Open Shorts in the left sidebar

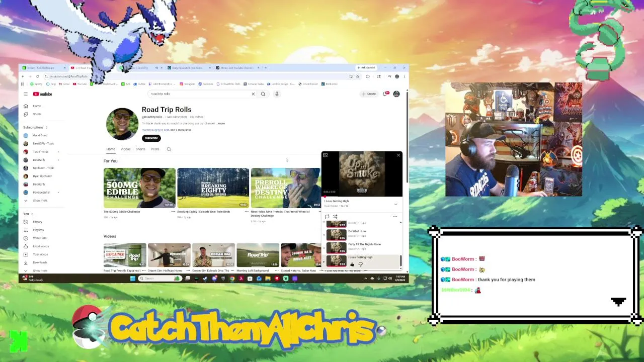tap(37, 114)
